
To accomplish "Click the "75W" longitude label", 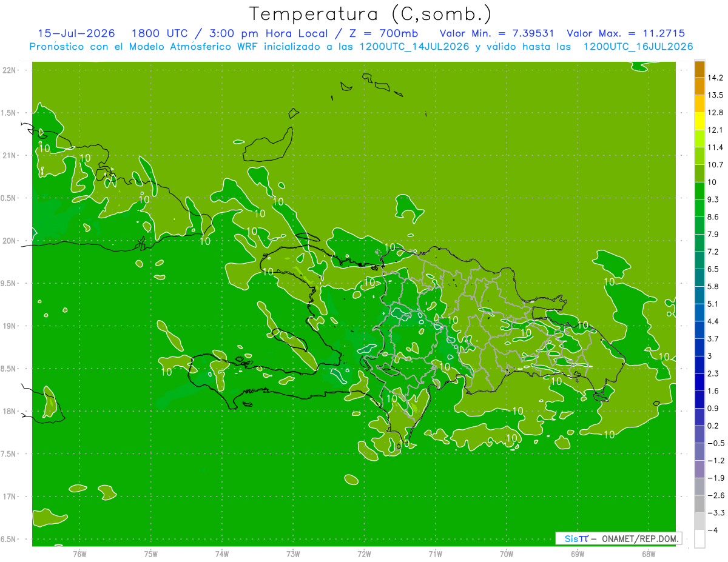I will (151, 554).
